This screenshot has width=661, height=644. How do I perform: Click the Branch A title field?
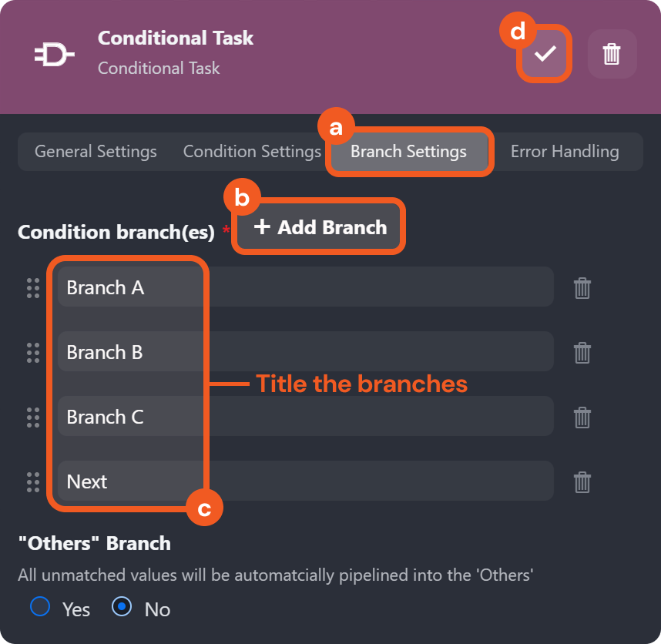pos(305,288)
